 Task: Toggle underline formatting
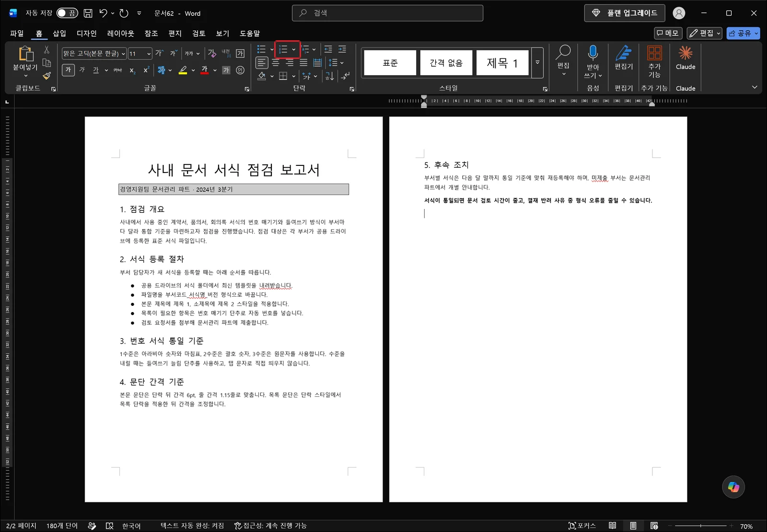pos(96,70)
